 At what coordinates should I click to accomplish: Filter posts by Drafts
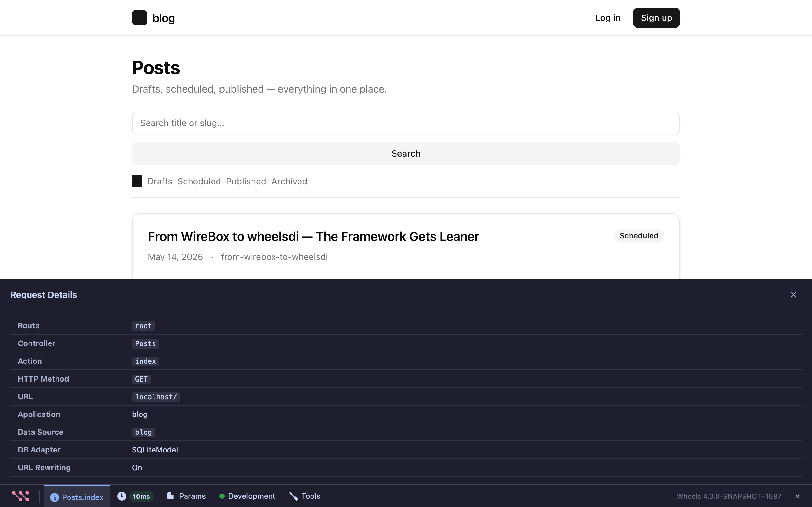tap(160, 181)
